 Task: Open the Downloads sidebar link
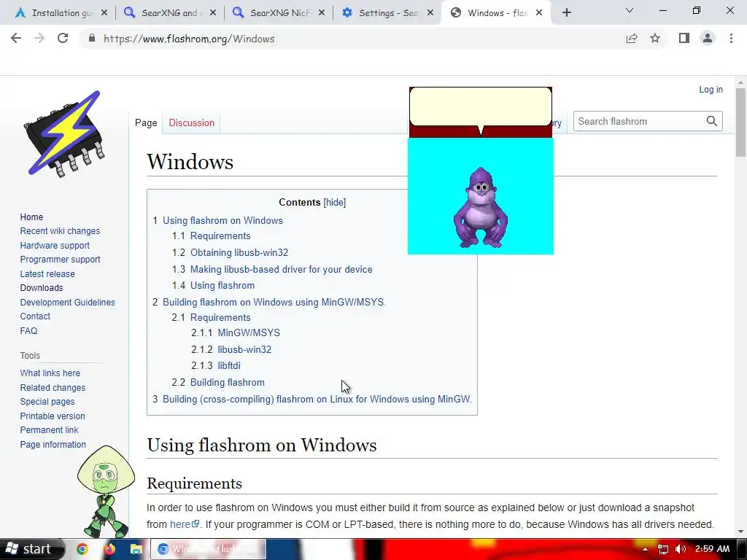click(x=42, y=288)
